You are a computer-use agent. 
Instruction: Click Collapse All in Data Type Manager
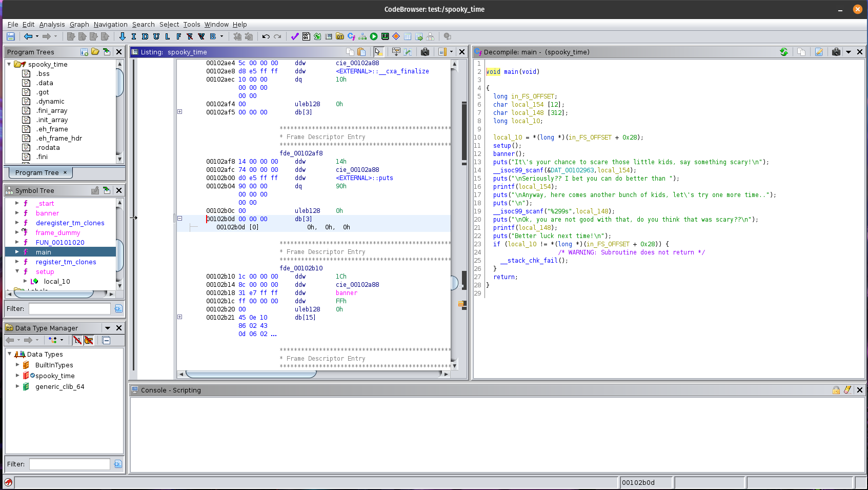click(x=106, y=340)
